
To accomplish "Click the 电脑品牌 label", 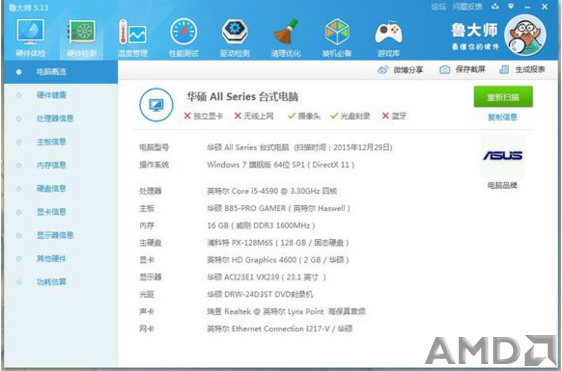I will (x=503, y=185).
